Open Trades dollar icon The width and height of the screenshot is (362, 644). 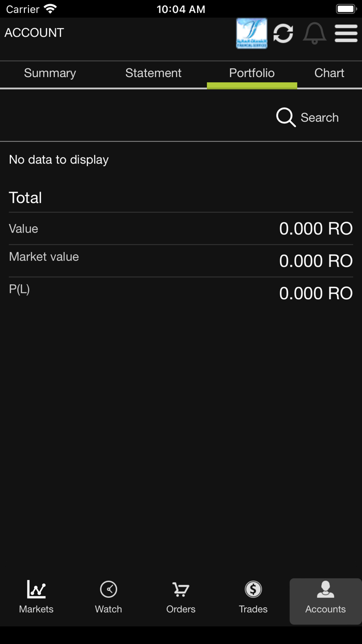(x=253, y=589)
